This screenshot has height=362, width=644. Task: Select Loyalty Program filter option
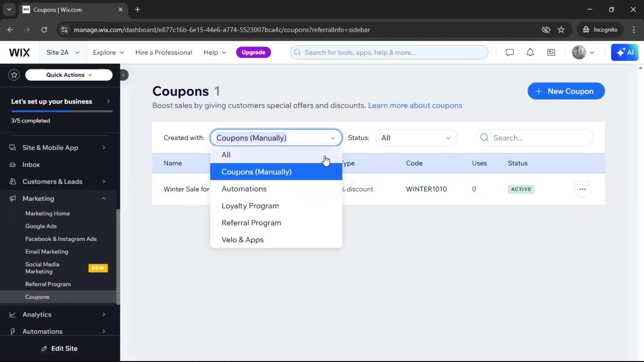(x=276, y=206)
